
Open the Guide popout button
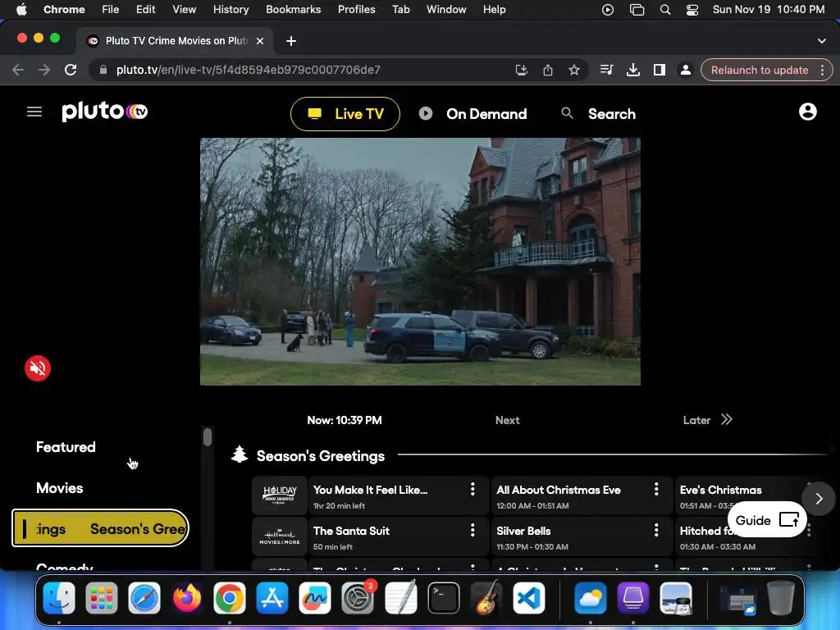(767, 519)
